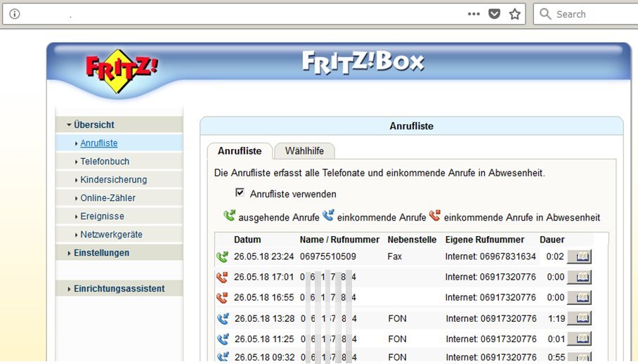638x364 pixels.
Task: Expand the Einstellungen section
Action: pyautogui.click(x=119, y=253)
